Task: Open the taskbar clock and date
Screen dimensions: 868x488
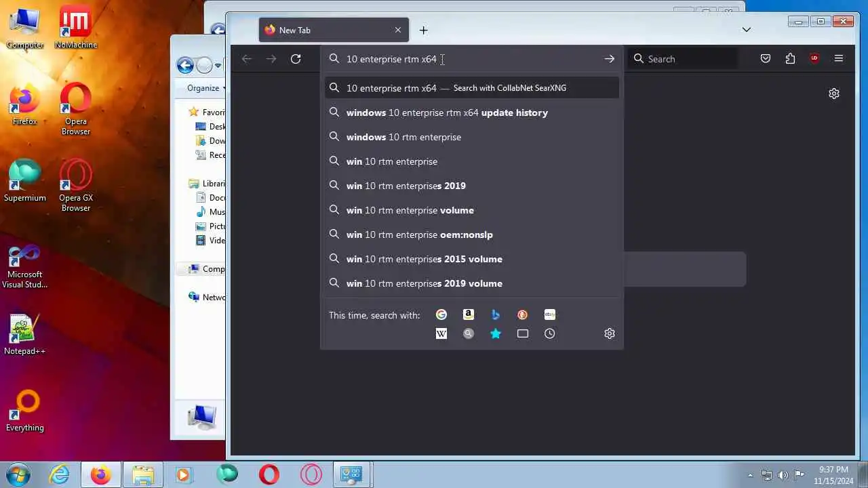Action: coord(833,475)
